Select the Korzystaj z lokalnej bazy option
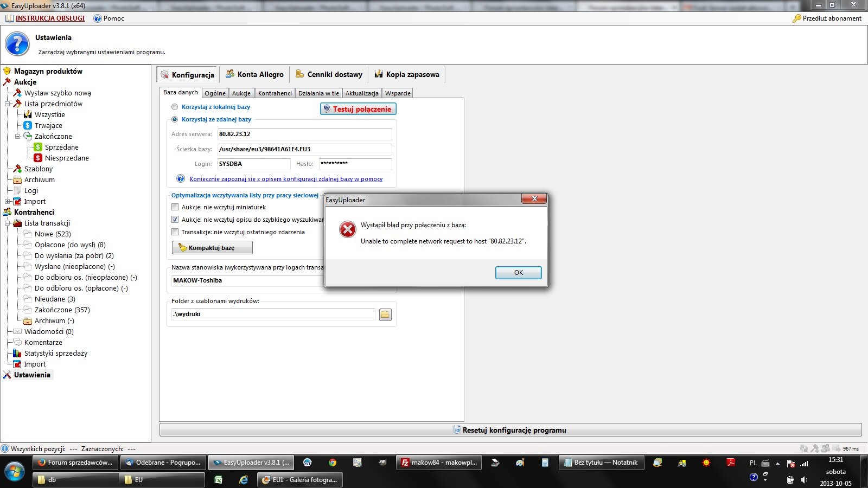The height and width of the screenshot is (488, 868). point(175,107)
